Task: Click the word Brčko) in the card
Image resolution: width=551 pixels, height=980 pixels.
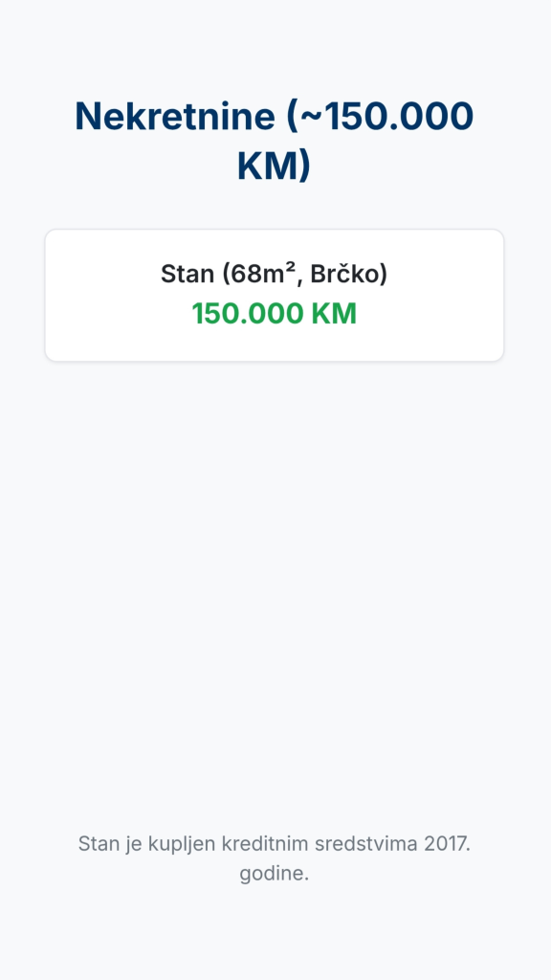Action: tap(348, 274)
